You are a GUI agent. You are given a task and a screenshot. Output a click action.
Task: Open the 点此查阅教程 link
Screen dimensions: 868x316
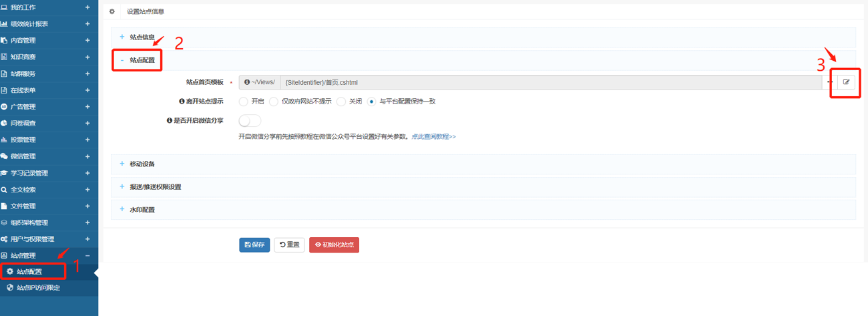point(433,136)
